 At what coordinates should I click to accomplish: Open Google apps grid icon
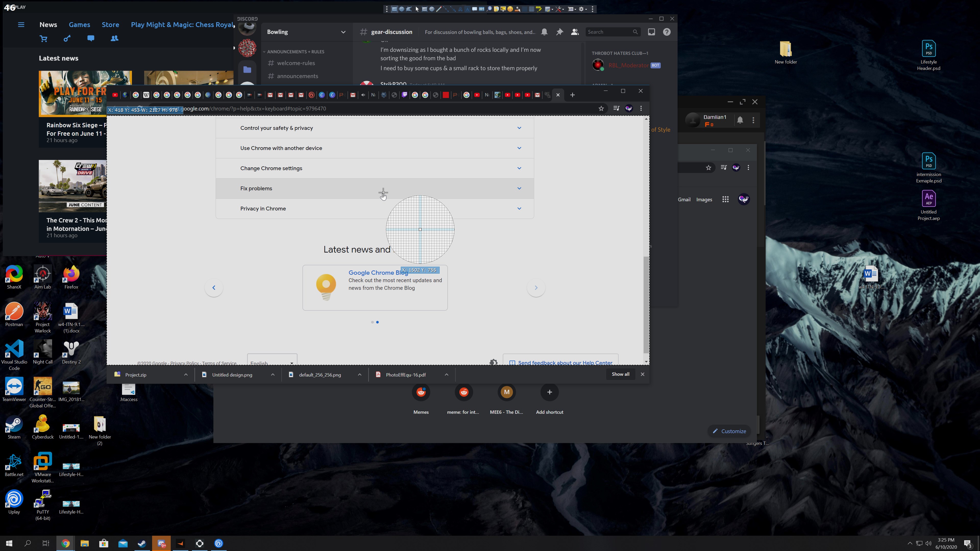click(726, 199)
